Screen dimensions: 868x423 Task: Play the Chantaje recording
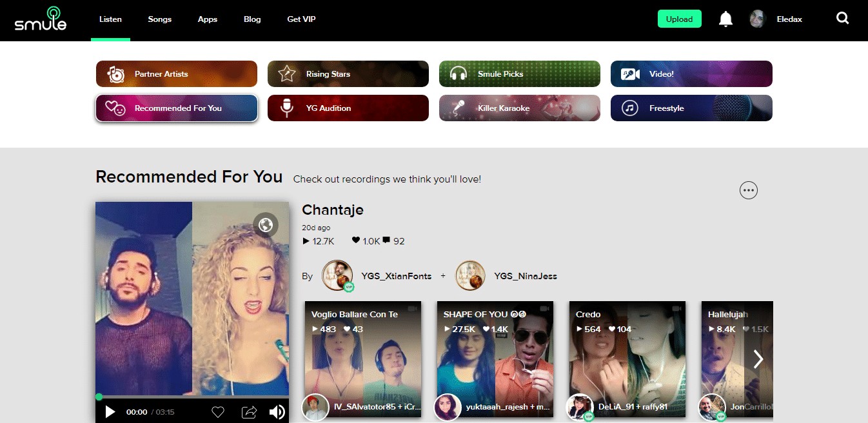click(110, 412)
